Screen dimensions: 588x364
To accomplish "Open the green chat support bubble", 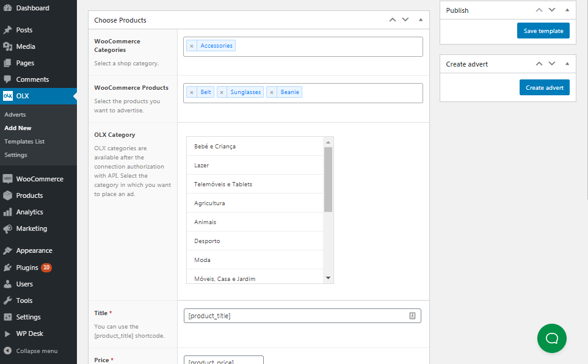I will point(551,338).
